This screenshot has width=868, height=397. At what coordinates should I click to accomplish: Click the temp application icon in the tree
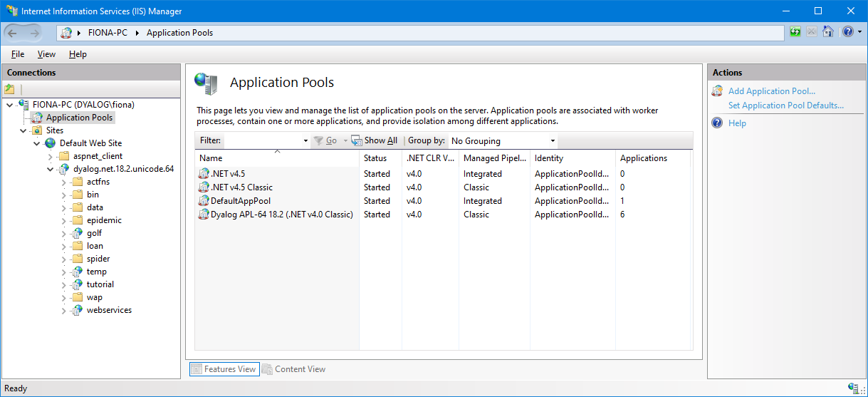pos(78,272)
